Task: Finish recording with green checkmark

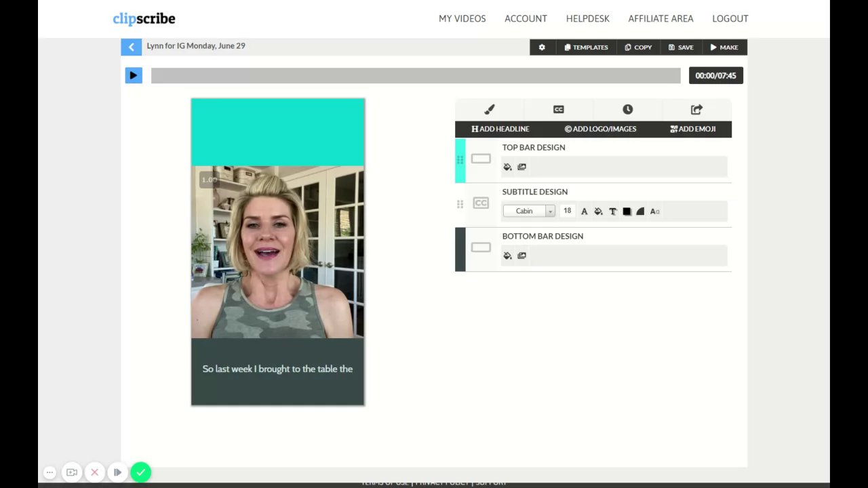Action: (x=140, y=472)
